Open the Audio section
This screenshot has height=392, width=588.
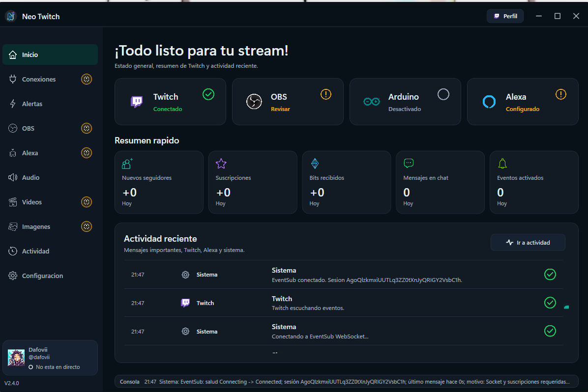coord(50,177)
